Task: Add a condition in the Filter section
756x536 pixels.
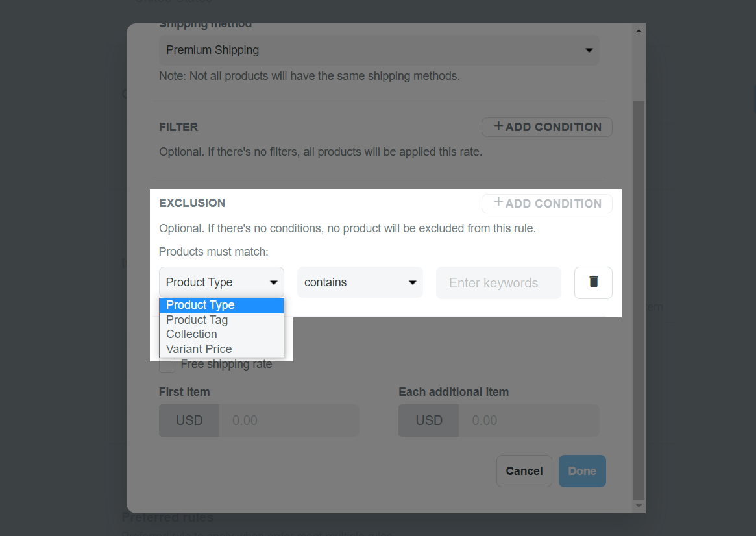Action: [x=547, y=127]
